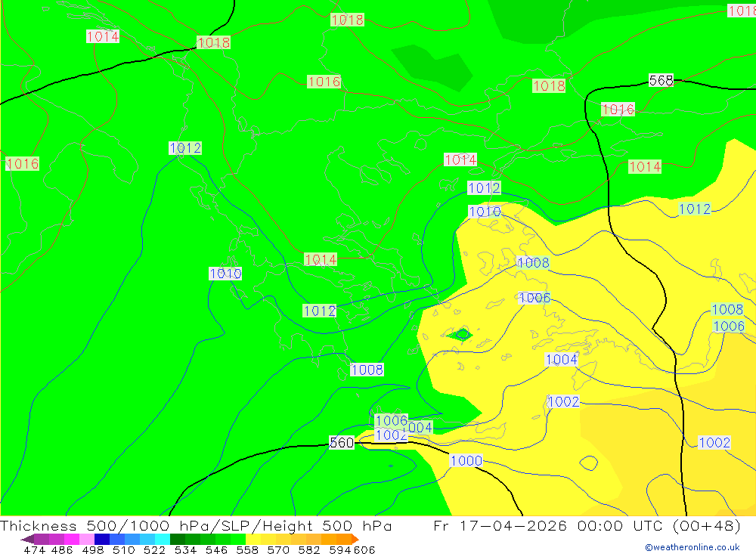Click the 546 legend value
This screenshot has height=554, width=756.
pos(216,549)
